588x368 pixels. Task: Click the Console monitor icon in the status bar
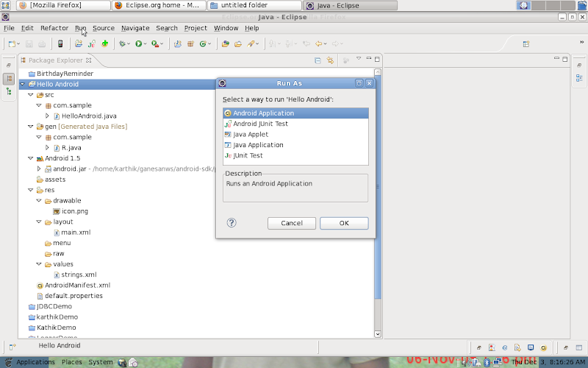(x=530, y=347)
